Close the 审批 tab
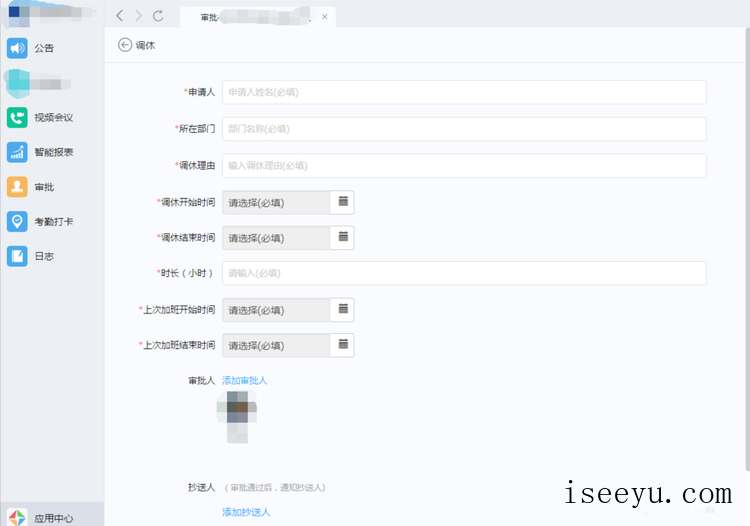 (x=325, y=17)
